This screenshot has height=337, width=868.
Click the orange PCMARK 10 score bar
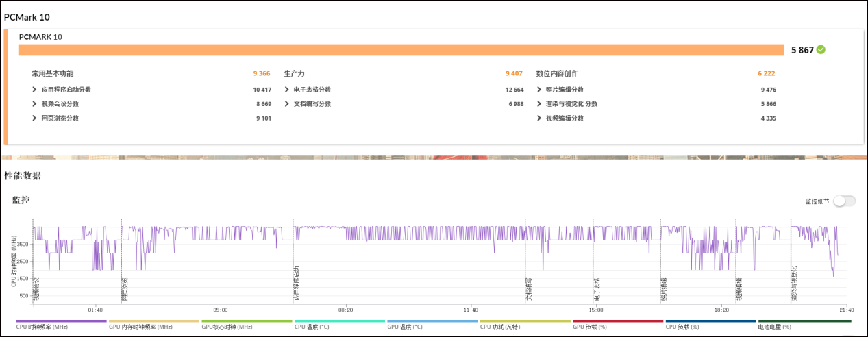click(401, 50)
